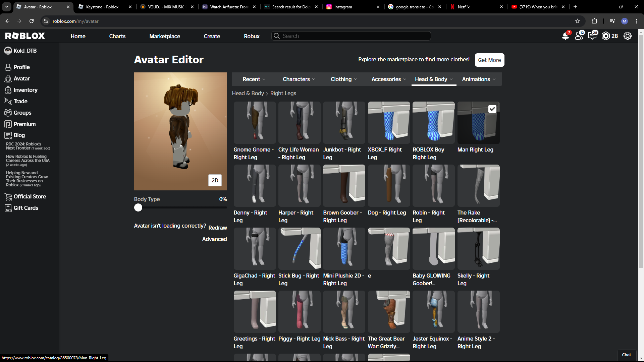This screenshot has height=362, width=644.
Task: Open Create in the top navigation
Action: [x=212, y=36]
